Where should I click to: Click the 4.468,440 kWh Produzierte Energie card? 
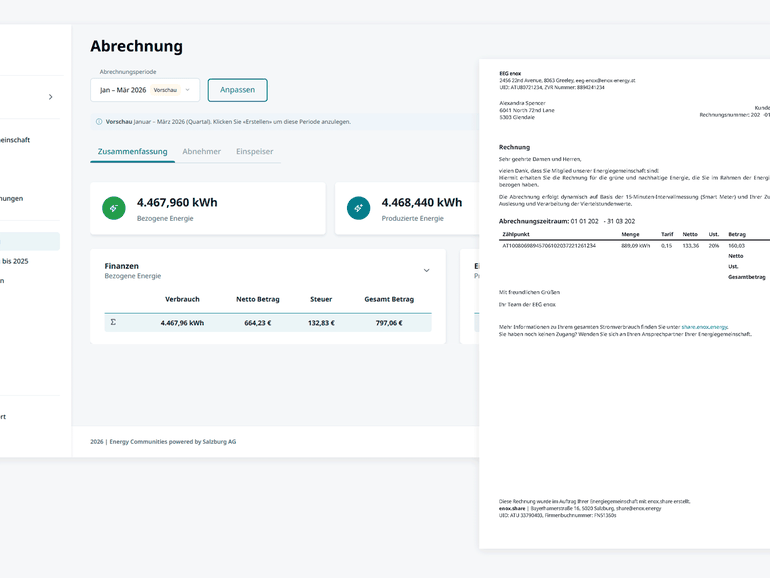(x=420, y=208)
